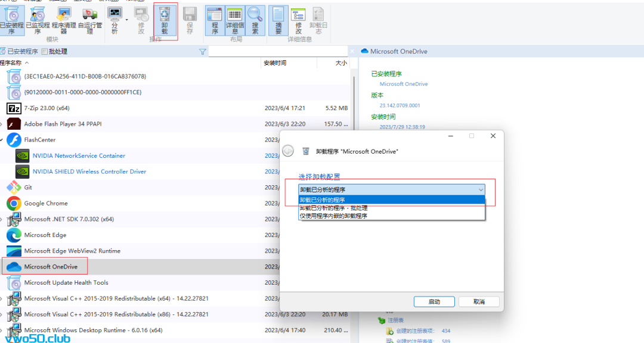Click 7-Zip install time 2023/6/4 17:21

point(285,108)
